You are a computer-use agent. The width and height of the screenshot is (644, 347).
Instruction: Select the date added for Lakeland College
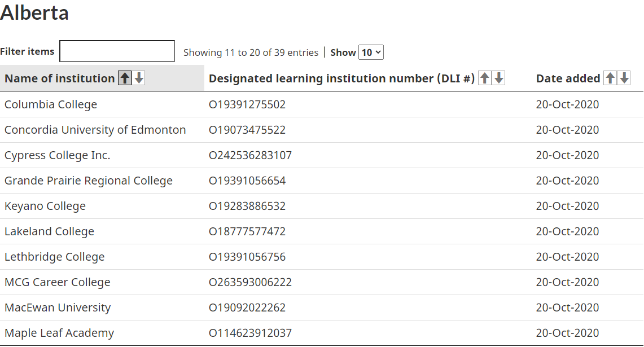coord(568,231)
